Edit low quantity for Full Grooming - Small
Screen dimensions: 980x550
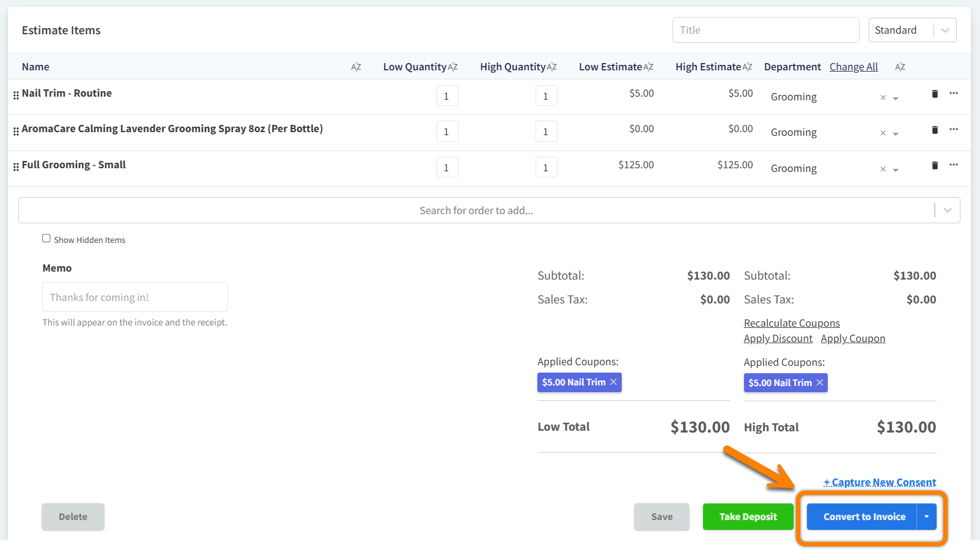(448, 168)
